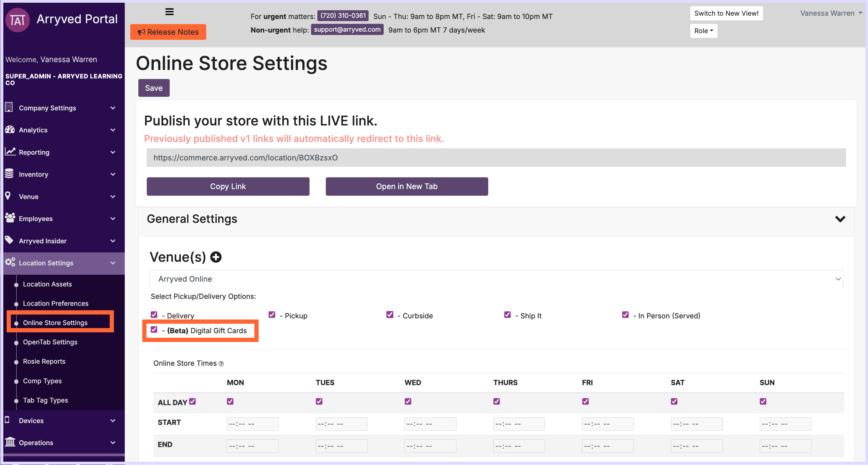Uncheck the Digital Gift Cards checkbox
868x465 pixels.
point(154,330)
